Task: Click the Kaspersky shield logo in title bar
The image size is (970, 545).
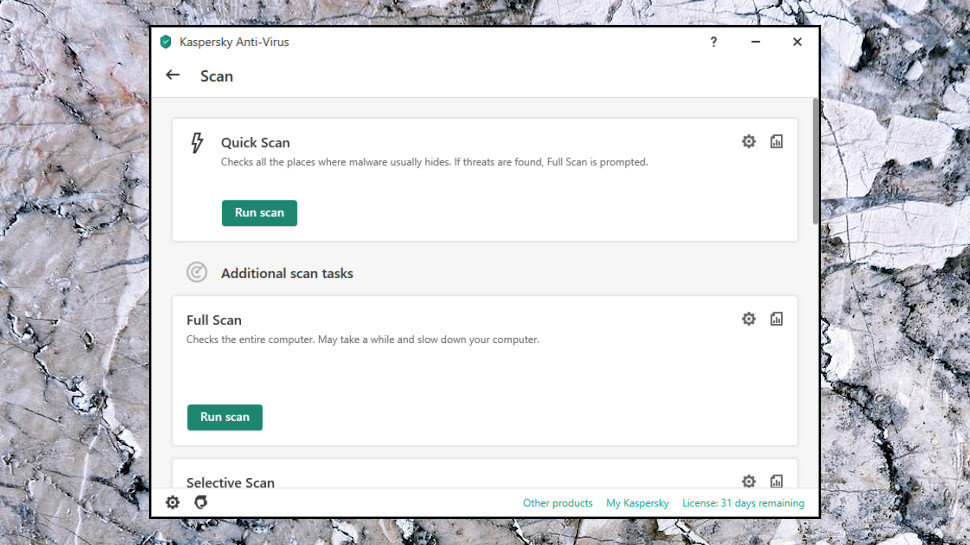Action: tap(166, 42)
